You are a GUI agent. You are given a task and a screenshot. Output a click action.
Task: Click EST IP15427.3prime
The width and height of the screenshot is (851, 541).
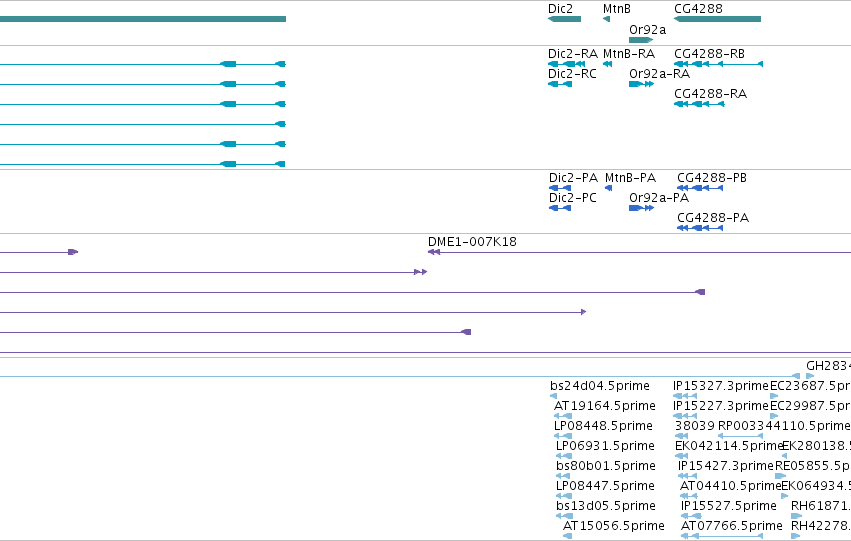point(726,466)
